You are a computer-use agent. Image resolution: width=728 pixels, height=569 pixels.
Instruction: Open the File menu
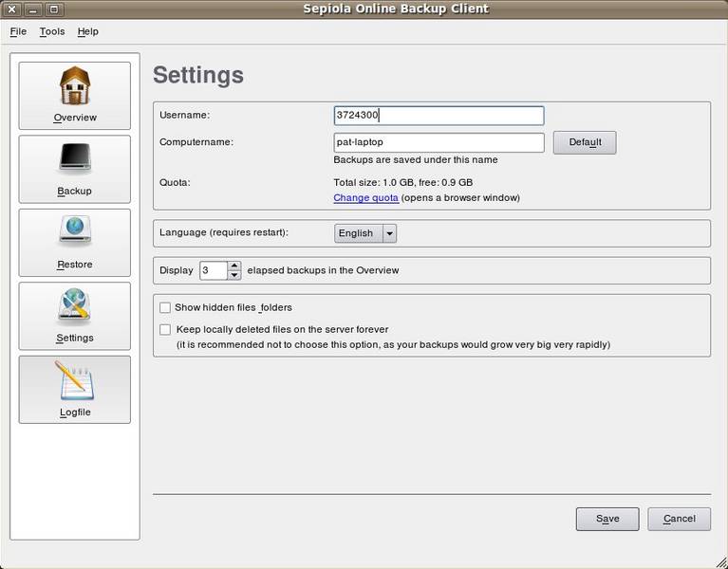click(x=18, y=31)
